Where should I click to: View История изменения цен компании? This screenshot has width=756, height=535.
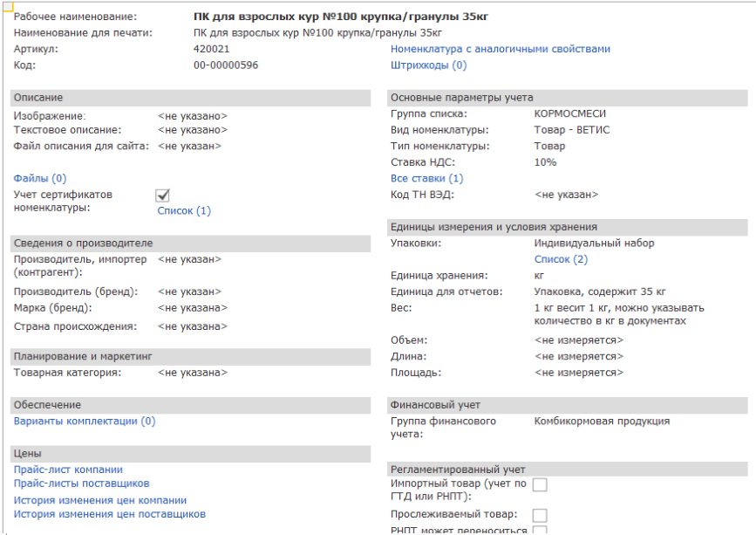pyautogui.click(x=100, y=500)
